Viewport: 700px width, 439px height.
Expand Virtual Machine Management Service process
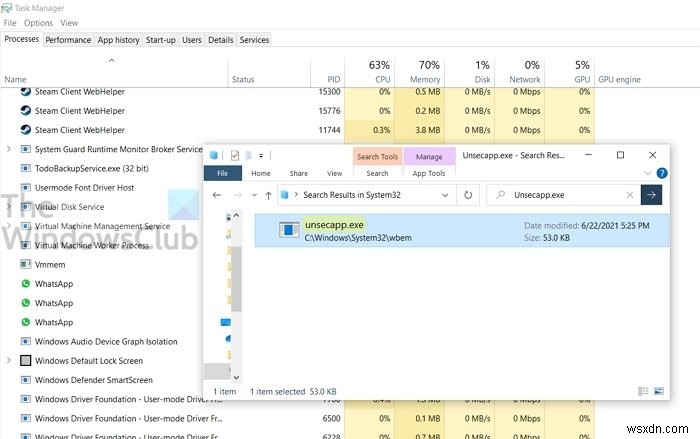[8, 226]
